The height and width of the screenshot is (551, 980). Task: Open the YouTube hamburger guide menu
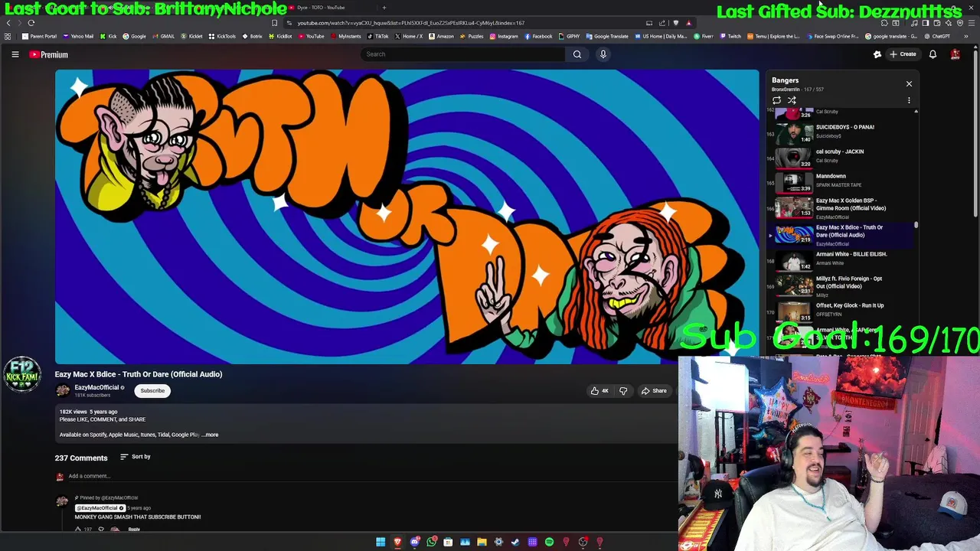coord(15,54)
